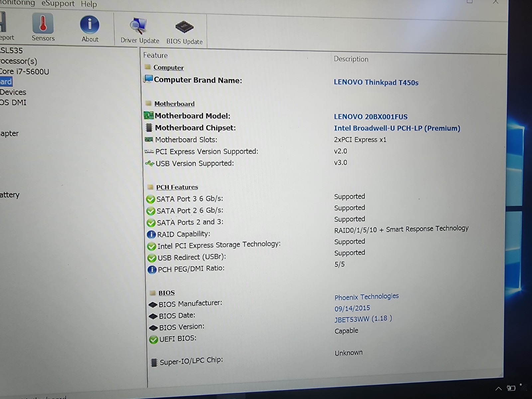
Task: Click the BIOS Version chip icon
Action: click(x=154, y=328)
